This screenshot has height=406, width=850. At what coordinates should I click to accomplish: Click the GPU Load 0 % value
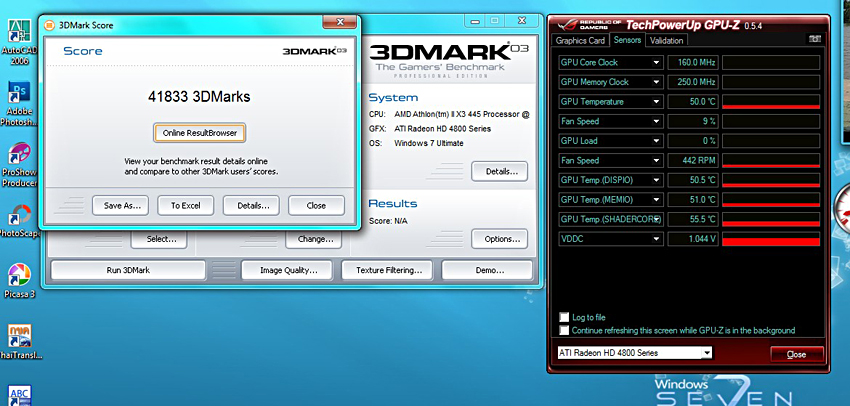click(x=693, y=140)
